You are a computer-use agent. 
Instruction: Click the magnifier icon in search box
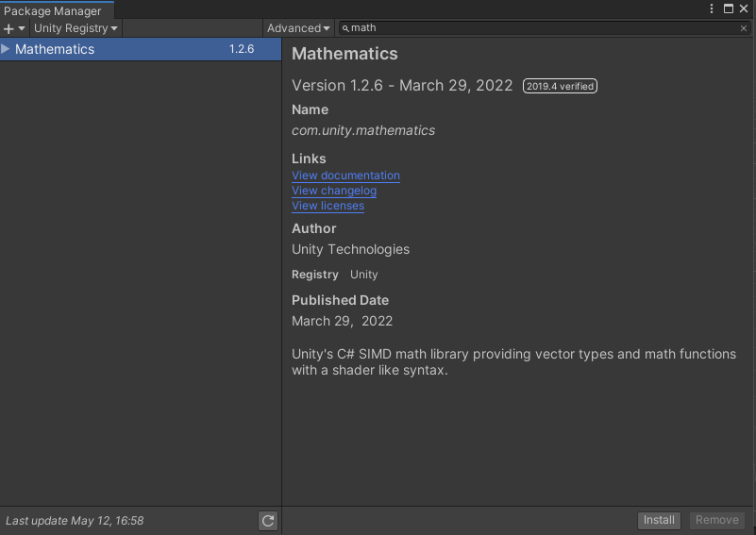coord(345,28)
